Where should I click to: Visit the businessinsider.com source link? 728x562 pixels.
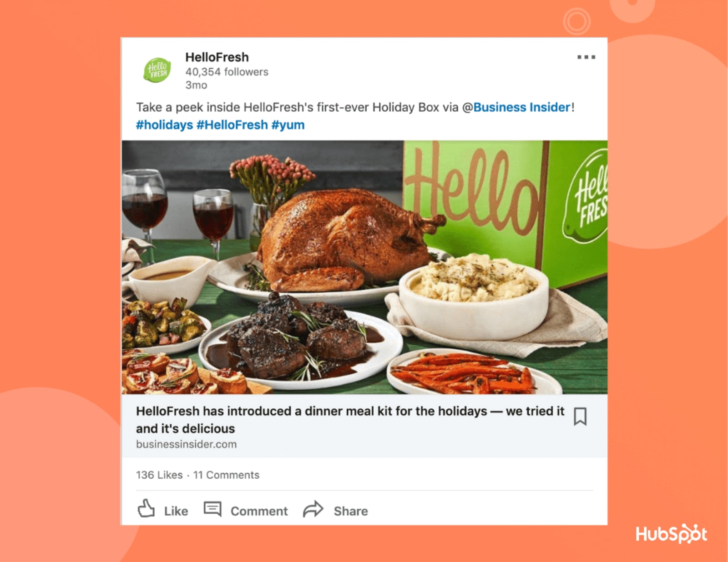[187, 444]
